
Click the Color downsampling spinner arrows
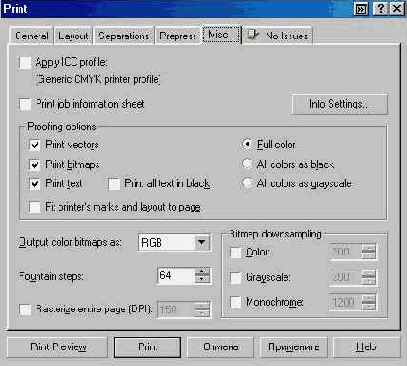[368, 252]
